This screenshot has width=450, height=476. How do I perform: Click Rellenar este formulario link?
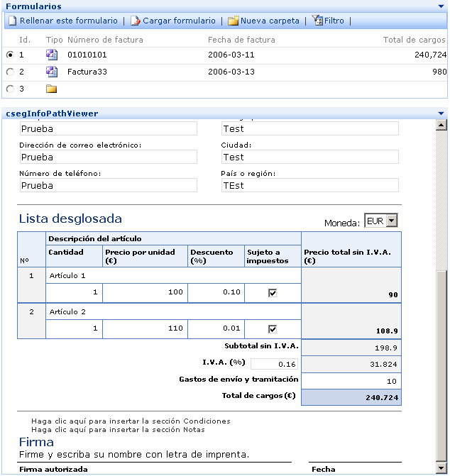pos(69,21)
